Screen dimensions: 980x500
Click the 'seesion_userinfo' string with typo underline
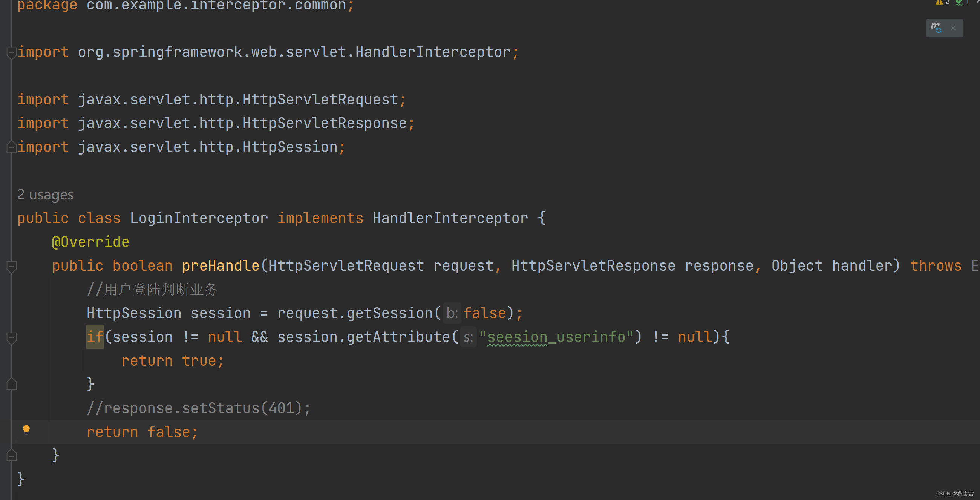[556, 337]
